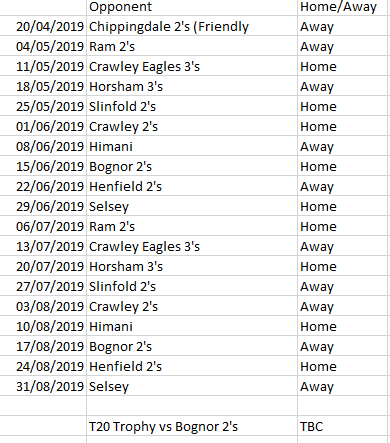Select the Home cell for 06/07/2019
Viewport: 390px width, 443px height.
point(342,226)
